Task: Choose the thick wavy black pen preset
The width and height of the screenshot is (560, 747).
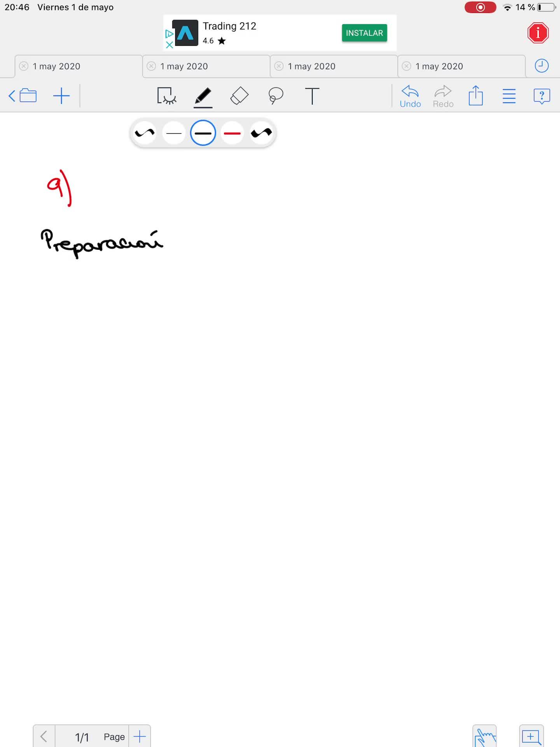Action: (261, 133)
